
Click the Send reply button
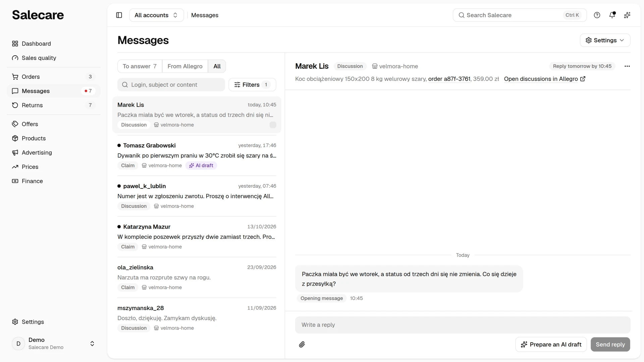click(610, 345)
